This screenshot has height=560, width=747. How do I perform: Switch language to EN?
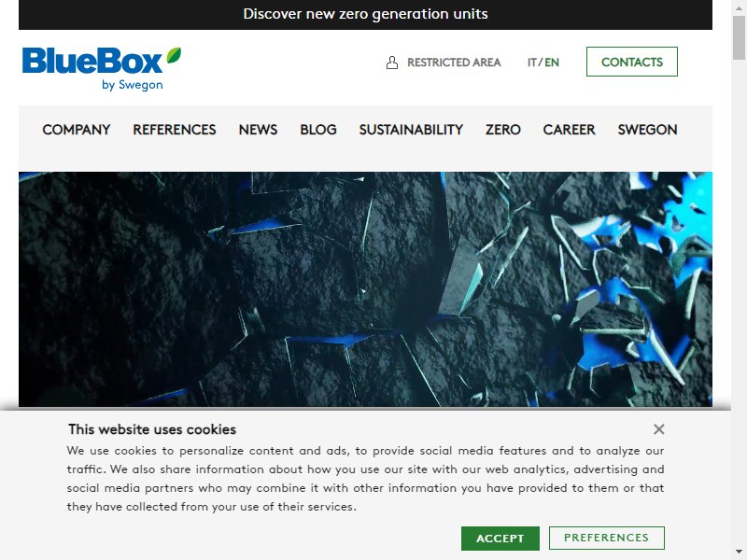coord(552,63)
